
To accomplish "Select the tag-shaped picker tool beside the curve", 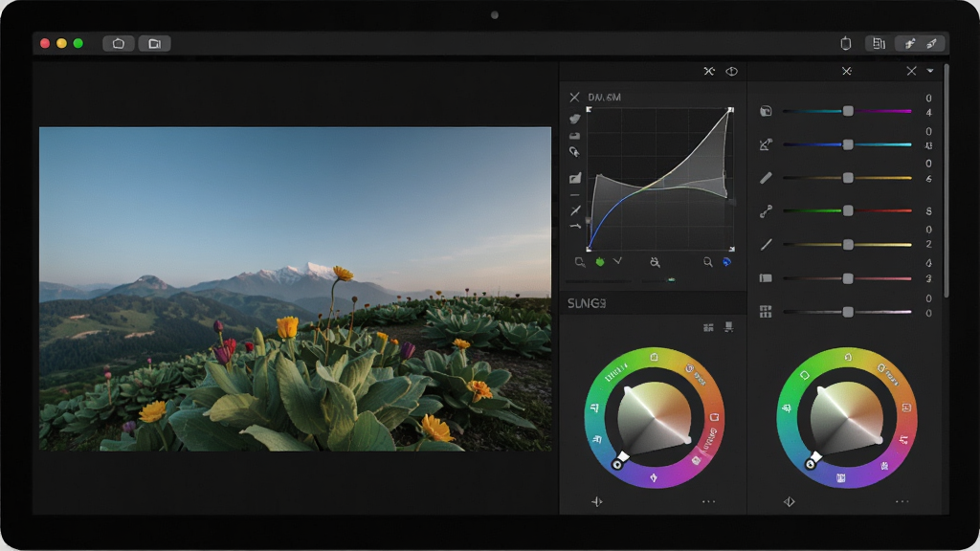I will (574, 152).
